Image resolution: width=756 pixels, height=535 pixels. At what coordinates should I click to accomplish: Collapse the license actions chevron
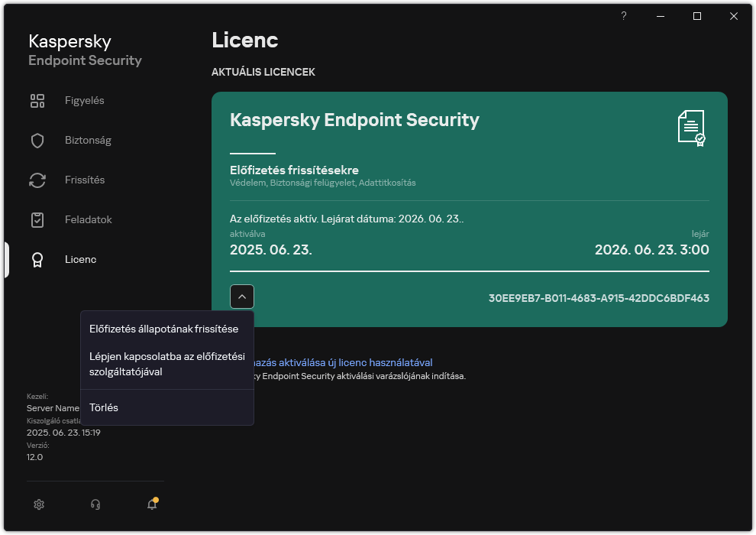tap(242, 297)
